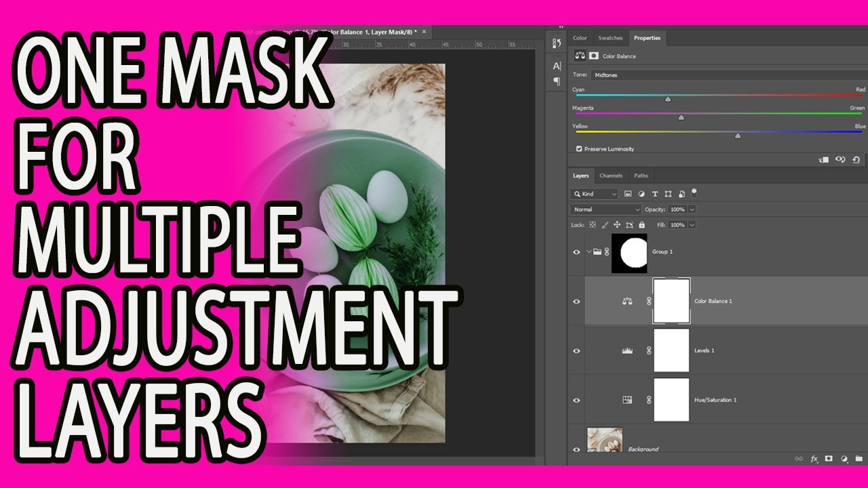
Task: Open the Character panel icon in the dock
Action: point(557,66)
